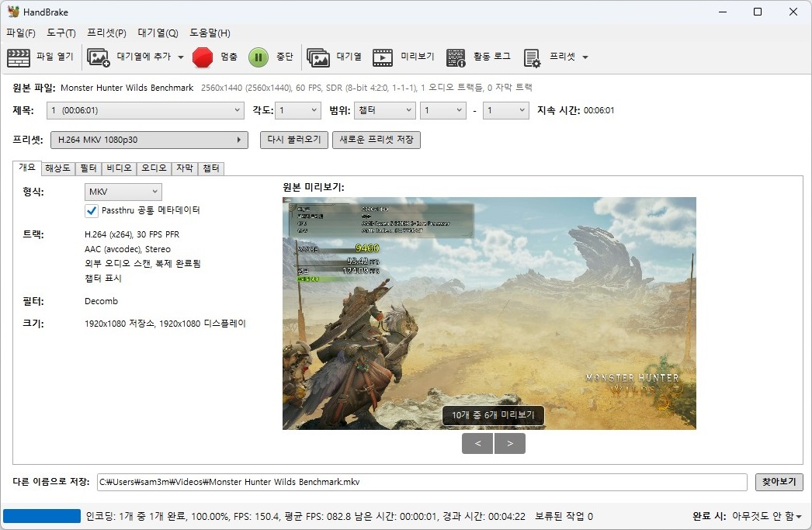Click the green 중단 pause icon
Viewport: 812px width, 530px height.
258,57
